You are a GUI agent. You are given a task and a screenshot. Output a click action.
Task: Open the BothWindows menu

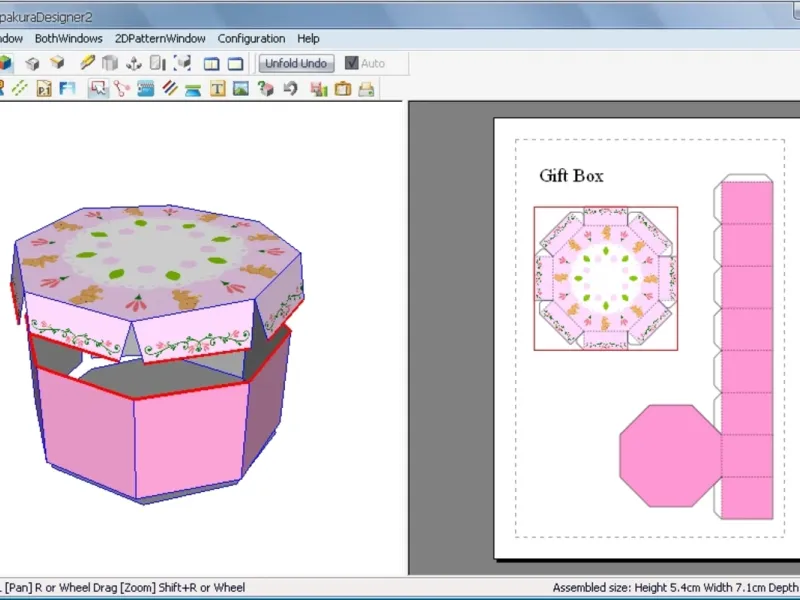(x=68, y=39)
